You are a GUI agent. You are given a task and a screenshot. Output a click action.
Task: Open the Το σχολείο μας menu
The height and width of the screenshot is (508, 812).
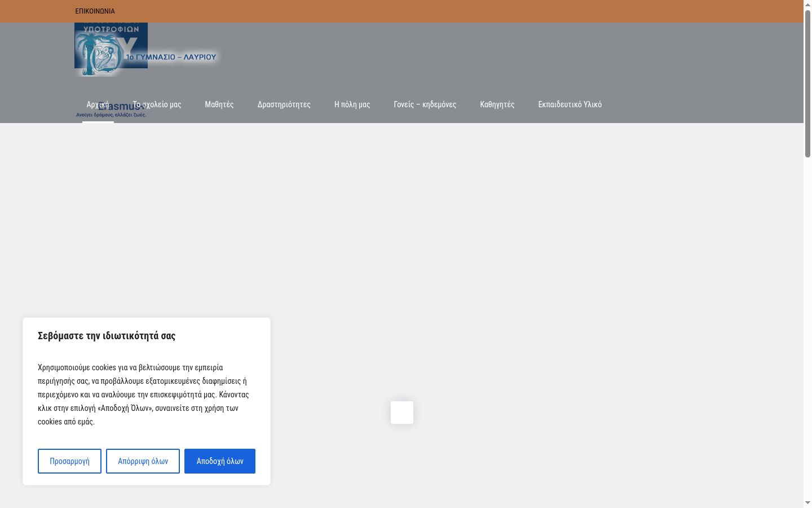[x=157, y=104]
